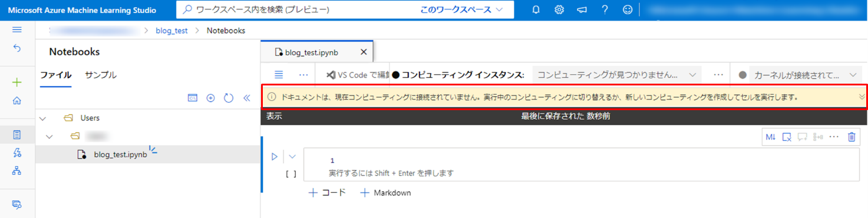Open このワークスペース search scope dropdown
Image resolution: width=868 pixels, height=218 pixels.
pos(463,9)
